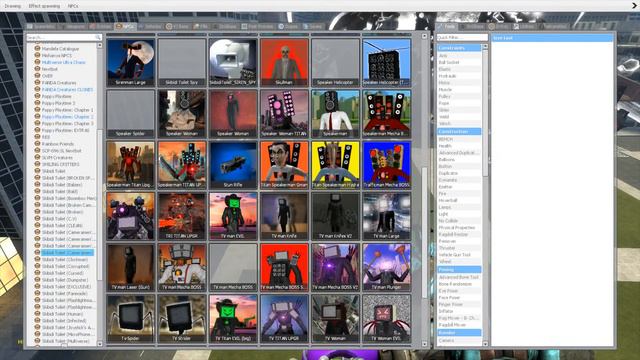Switch to the Tools tab
Image resolution: width=640 pixels, height=360 pixels.
click(x=447, y=27)
